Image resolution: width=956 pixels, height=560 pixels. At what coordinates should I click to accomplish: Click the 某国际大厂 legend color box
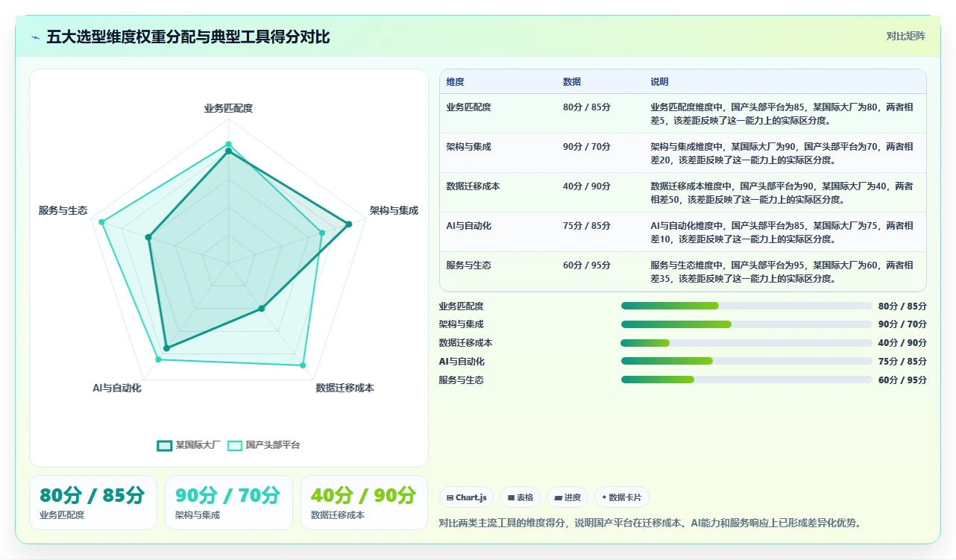[165, 445]
